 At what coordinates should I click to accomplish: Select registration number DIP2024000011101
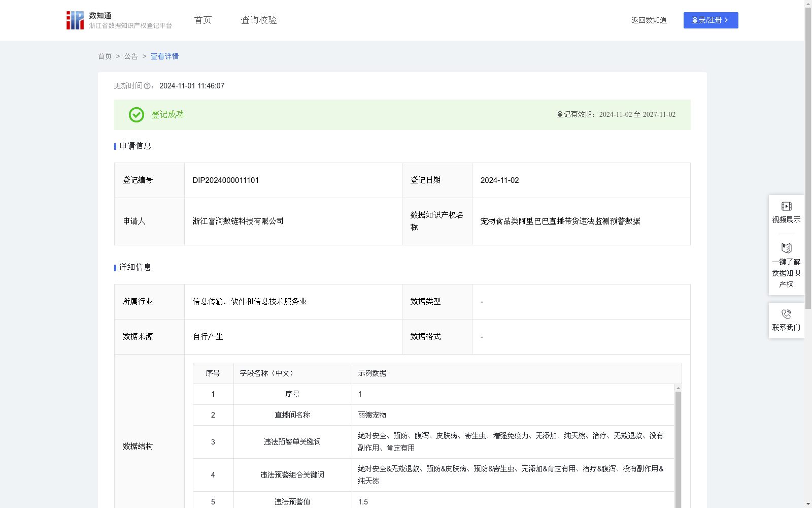click(226, 180)
